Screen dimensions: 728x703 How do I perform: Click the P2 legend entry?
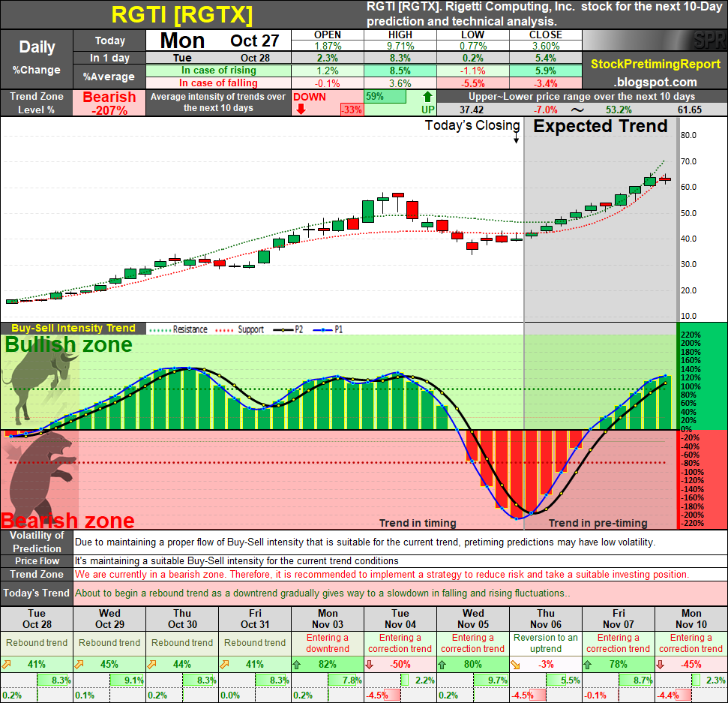(x=288, y=329)
